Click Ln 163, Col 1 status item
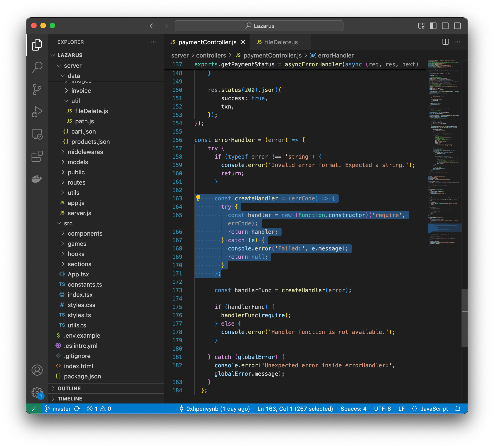 coord(295,409)
